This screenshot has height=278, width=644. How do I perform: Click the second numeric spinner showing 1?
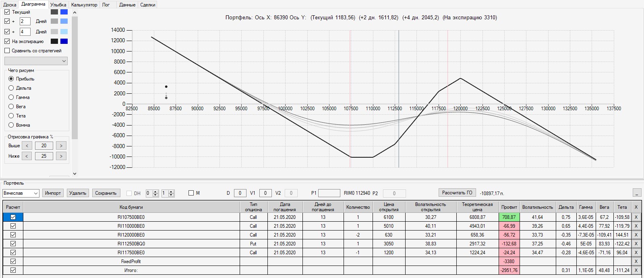point(168,193)
